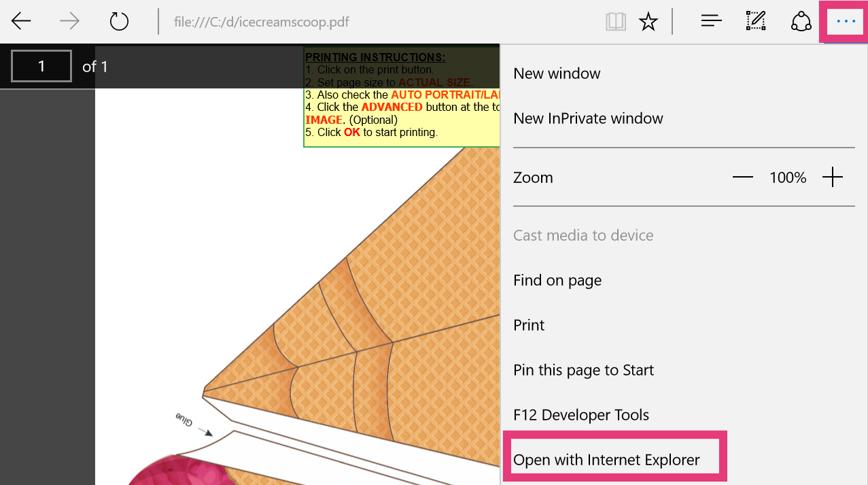Click the PRINTING INSTRUCTIONS heading

coord(375,57)
